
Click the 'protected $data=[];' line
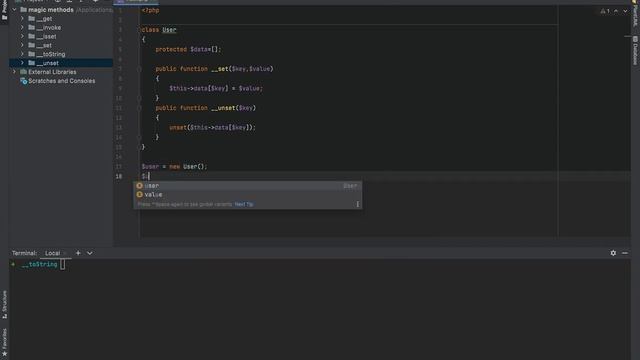(x=188, y=49)
